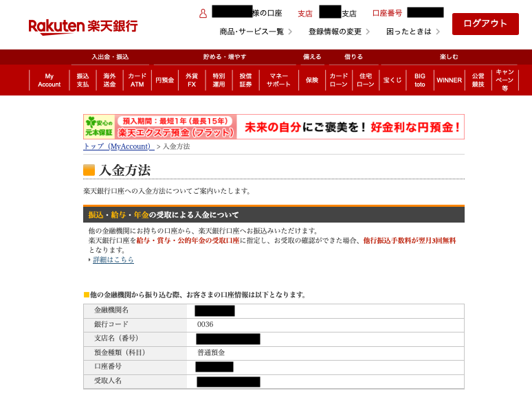Click the 支店名（番号） row label

[116, 338]
